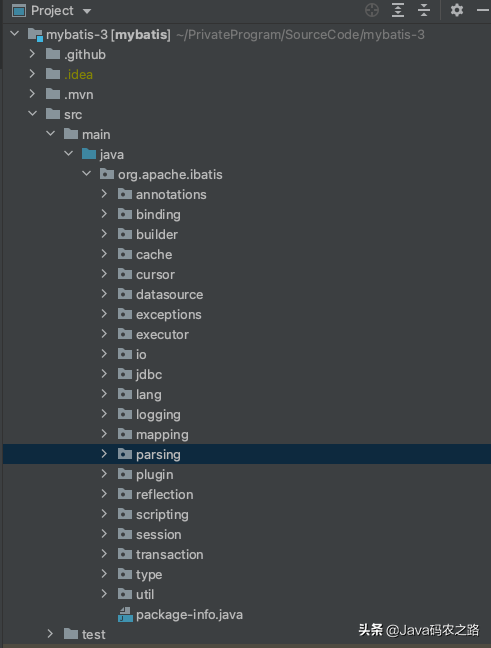This screenshot has height=648, width=491.
Task: Expand the test folder
Action: click(x=50, y=634)
